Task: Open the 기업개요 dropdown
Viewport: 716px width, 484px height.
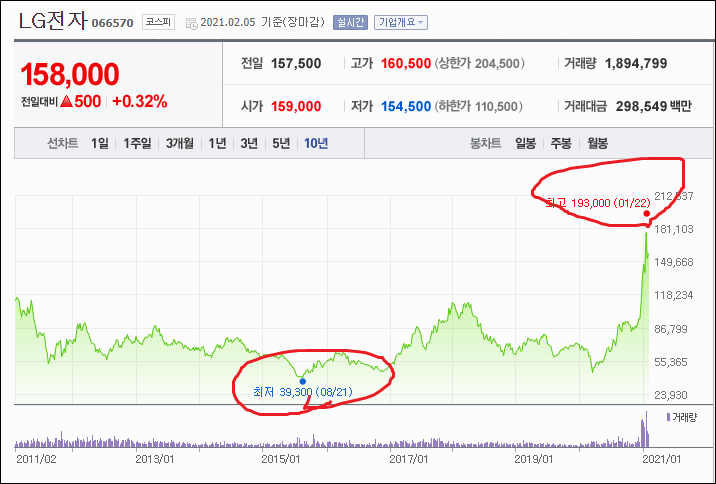Action: tap(400, 22)
